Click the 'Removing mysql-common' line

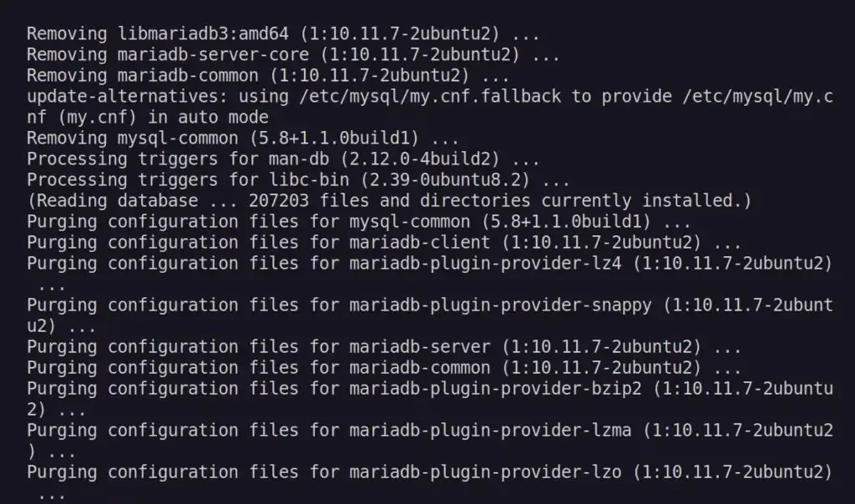pyautogui.click(x=242, y=139)
